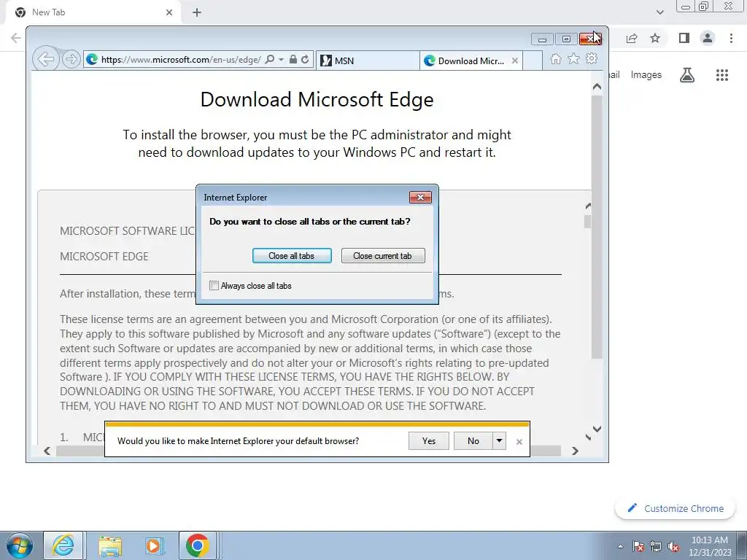Click Close all tabs button
The height and width of the screenshot is (560, 747).
pyautogui.click(x=292, y=256)
